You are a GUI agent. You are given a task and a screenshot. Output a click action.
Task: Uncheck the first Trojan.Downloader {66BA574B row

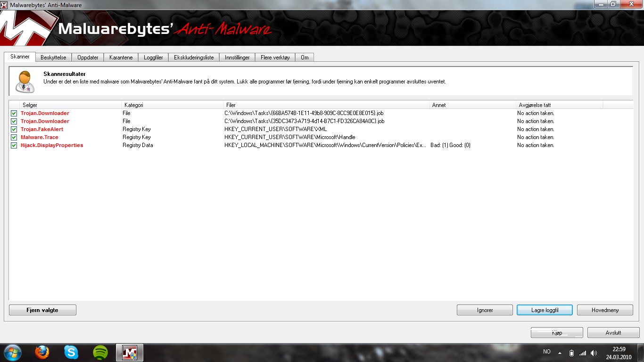point(14,113)
